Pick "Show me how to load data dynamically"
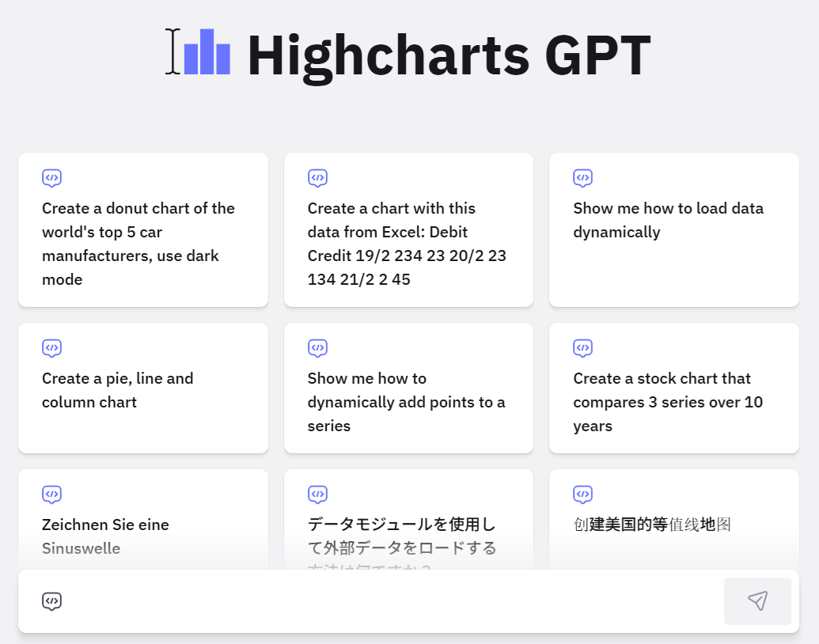Screen dimensions: 819x644 (668, 220)
